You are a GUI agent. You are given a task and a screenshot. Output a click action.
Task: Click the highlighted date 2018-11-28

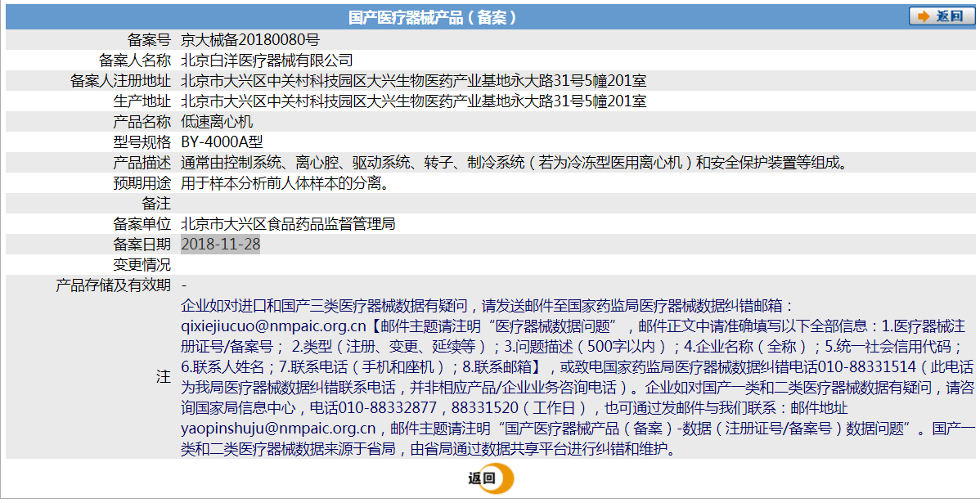point(221,245)
